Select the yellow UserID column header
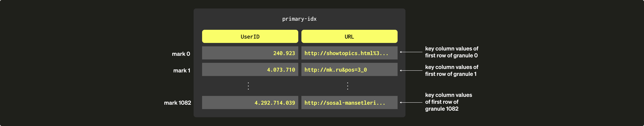The height and width of the screenshot is (126, 644). (250, 36)
